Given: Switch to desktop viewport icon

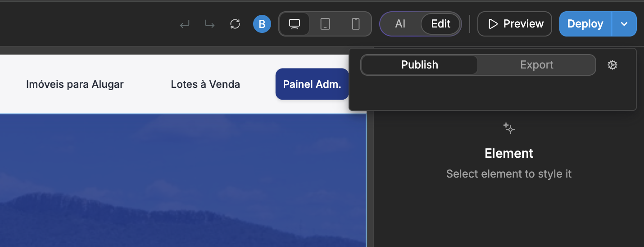Looking at the screenshot, I should (295, 24).
